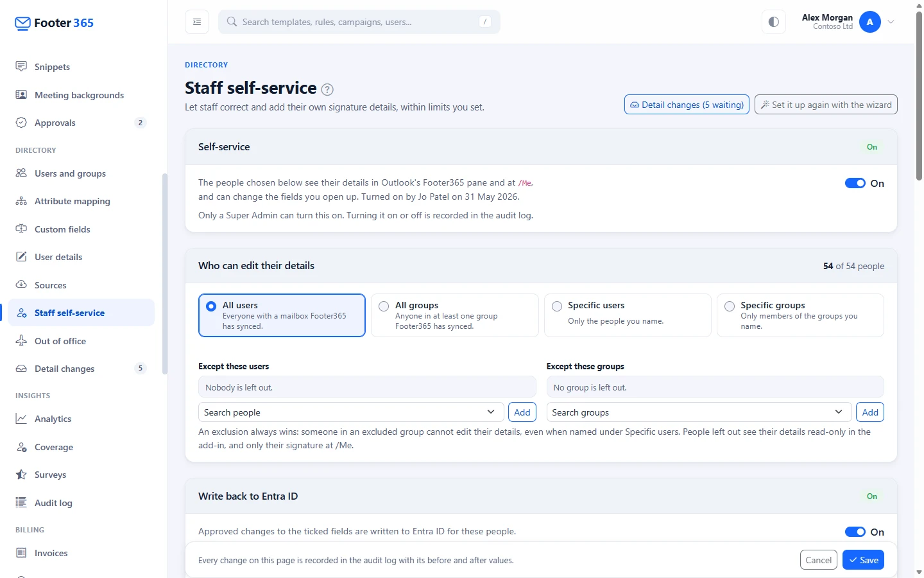The height and width of the screenshot is (578, 924).
Task: Expand the account menu chevron
Action: coord(891,22)
